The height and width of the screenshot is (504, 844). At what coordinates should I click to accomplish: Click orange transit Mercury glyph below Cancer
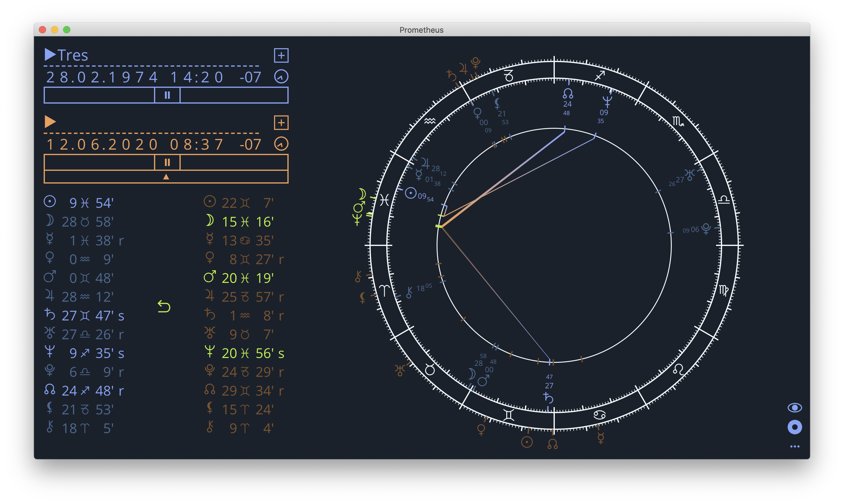601,438
